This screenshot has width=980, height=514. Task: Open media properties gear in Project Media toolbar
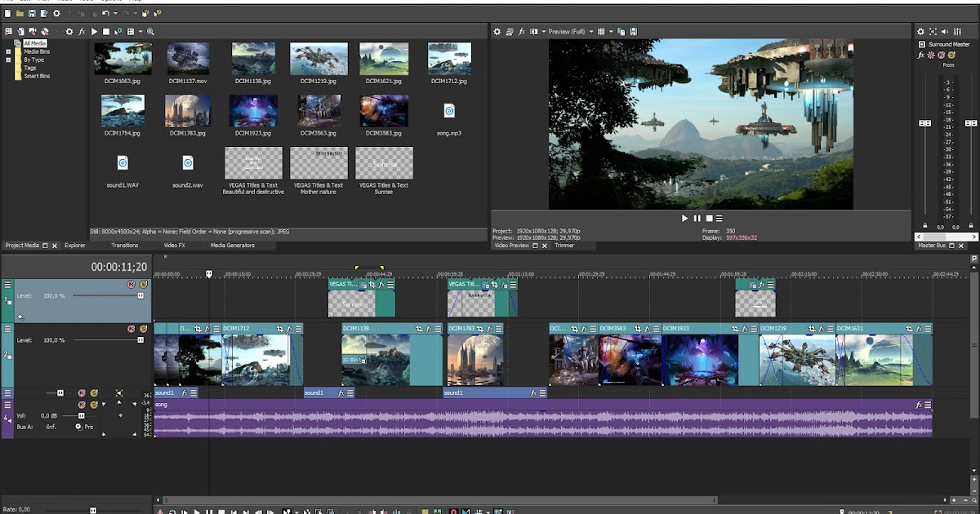point(69,32)
